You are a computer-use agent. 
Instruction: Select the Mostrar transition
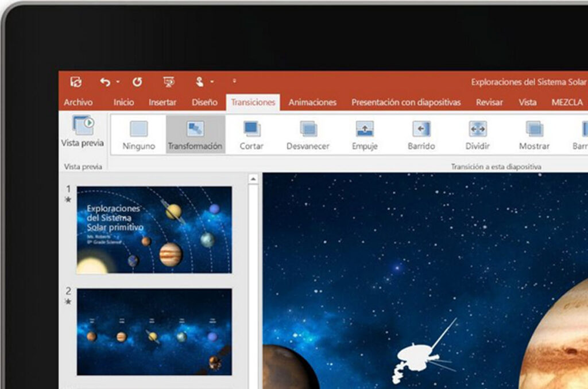[534, 135]
